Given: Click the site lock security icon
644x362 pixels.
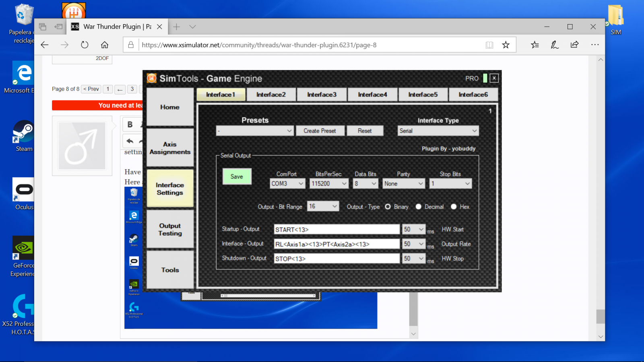Looking at the screenshot, I should pyautogui.click(x=131, y=45).
